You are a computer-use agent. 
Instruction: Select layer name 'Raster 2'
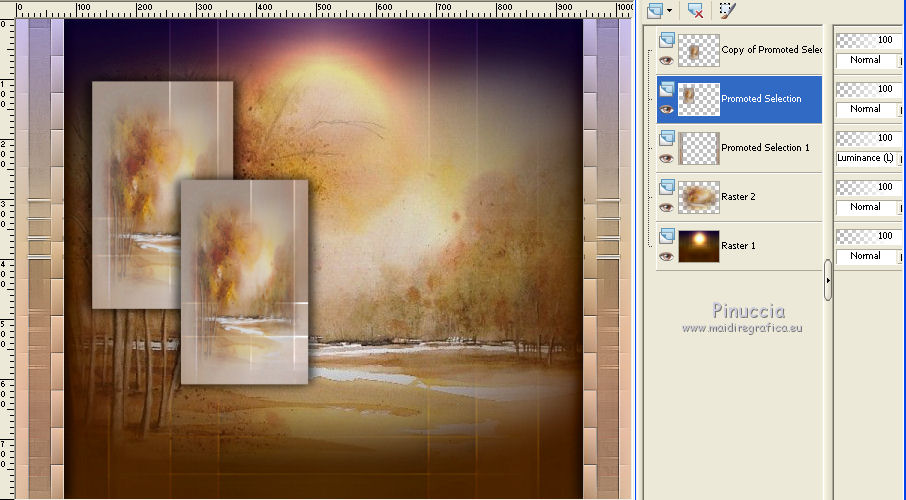[738, 197]
